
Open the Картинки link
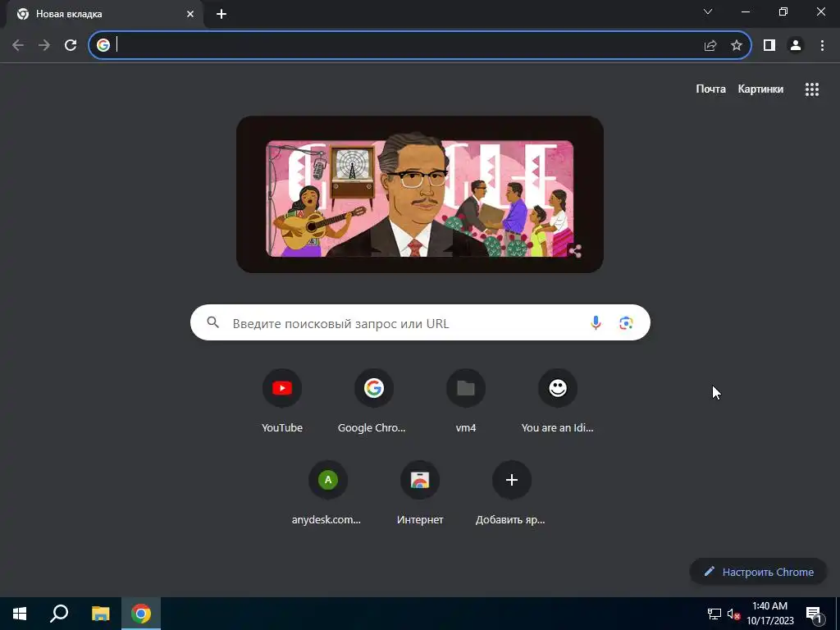coord(760,89)
